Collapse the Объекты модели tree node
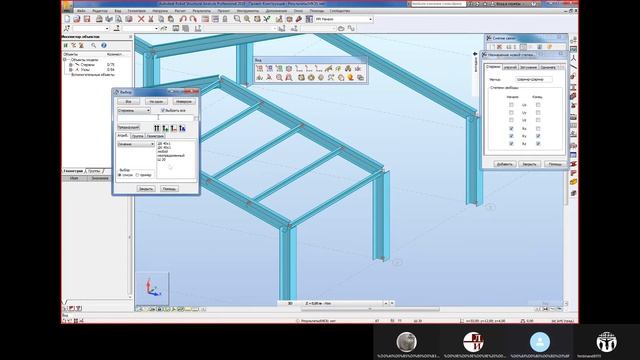This screenshot has width=640, height=360. click(65, 60)
